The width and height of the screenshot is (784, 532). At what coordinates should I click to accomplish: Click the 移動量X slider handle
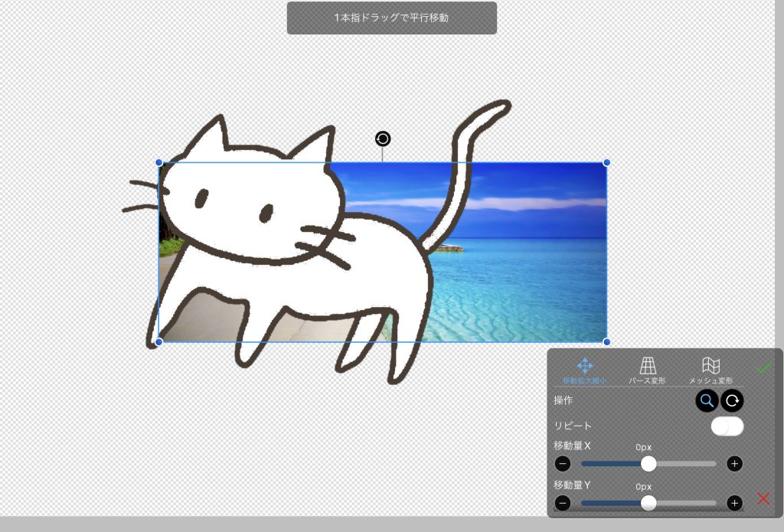pos(648,463)
